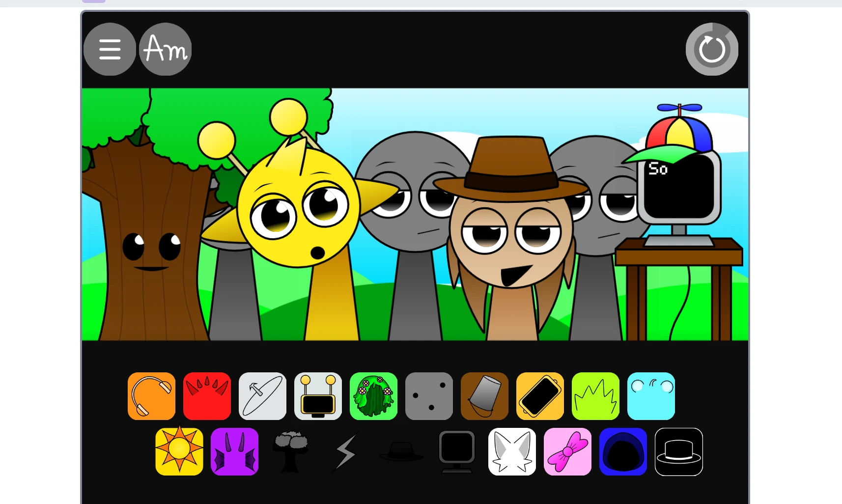The width and height of the screenshot is (842, 504).
Task: Select the purple horns sound tile
Action: tap(234, 452)
